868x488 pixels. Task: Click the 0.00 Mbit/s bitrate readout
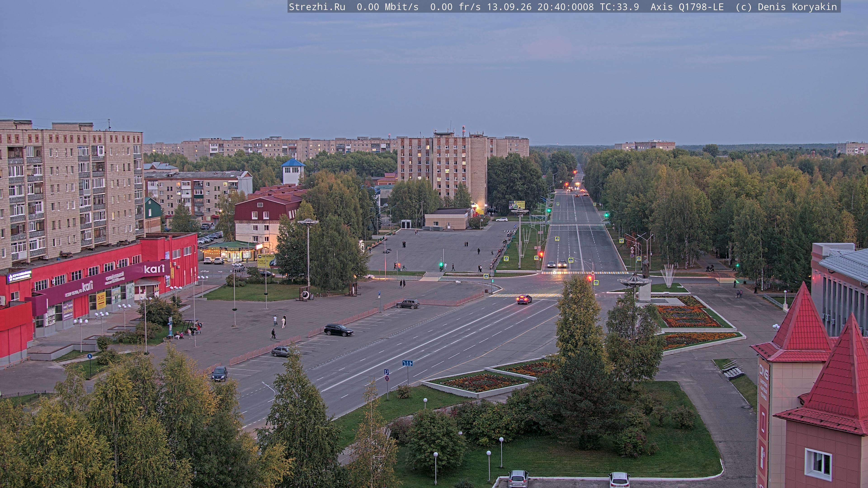pyautogui.click(x=387, y=7)
